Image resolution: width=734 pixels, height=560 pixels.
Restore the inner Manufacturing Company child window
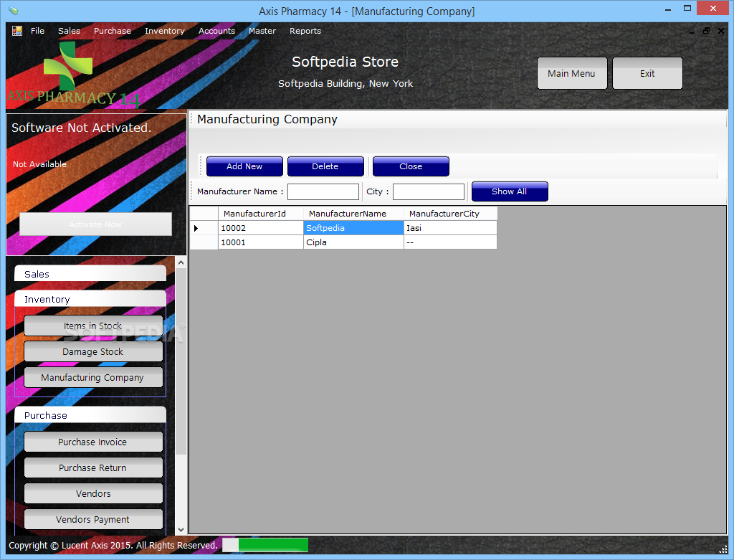point(706,31)
